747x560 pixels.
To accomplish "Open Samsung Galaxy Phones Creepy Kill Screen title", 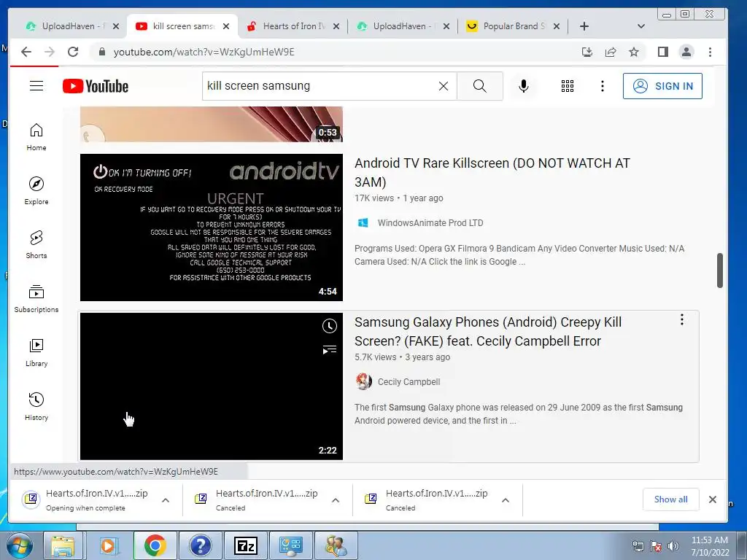I will [x=488, y=332].
